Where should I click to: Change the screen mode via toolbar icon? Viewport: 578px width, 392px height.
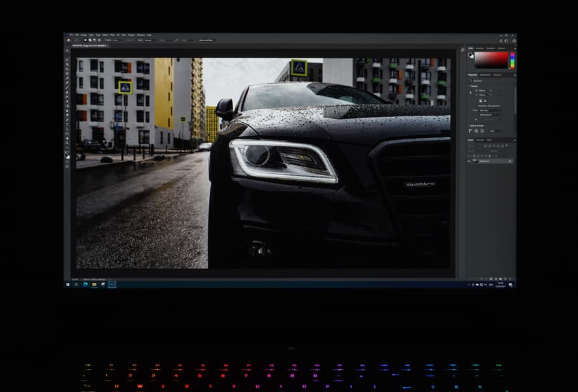67,167
